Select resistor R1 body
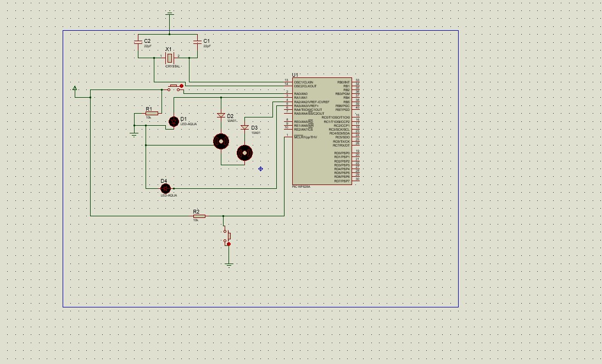The width and height of the screenshot is (602, 364). (x=152, y=114)
